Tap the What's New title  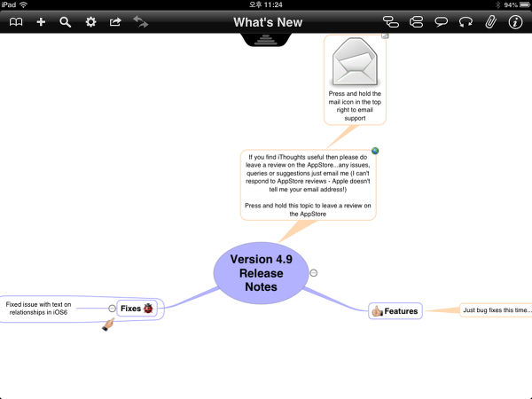pyautogui.click(x=268, y=22)
